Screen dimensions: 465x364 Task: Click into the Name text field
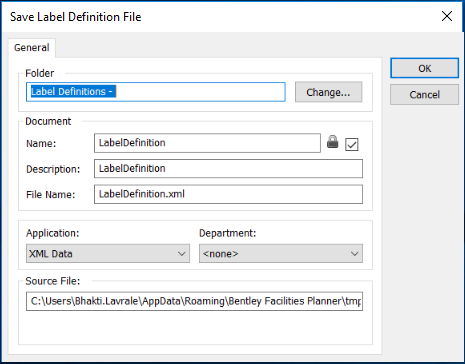point(207,143)
